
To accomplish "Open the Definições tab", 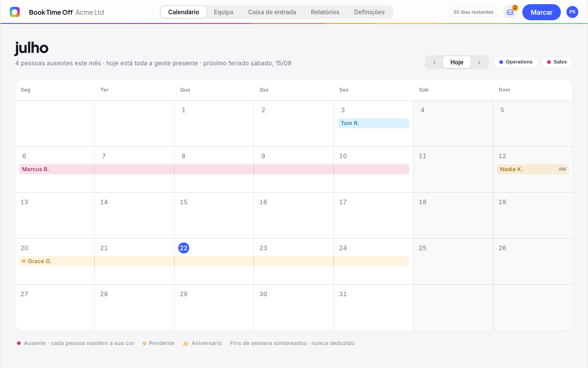I will tap(369, 12).
